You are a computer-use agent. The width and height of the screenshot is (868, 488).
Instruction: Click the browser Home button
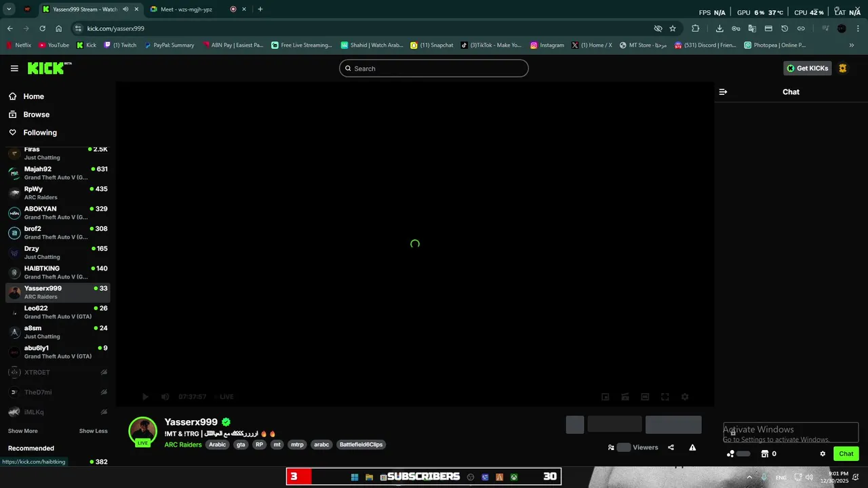(59, 28)
